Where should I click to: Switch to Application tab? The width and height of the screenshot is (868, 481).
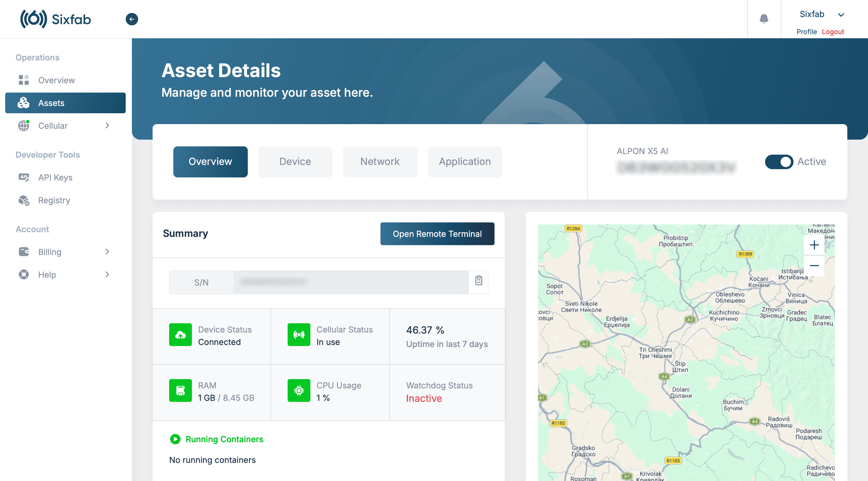465,162
